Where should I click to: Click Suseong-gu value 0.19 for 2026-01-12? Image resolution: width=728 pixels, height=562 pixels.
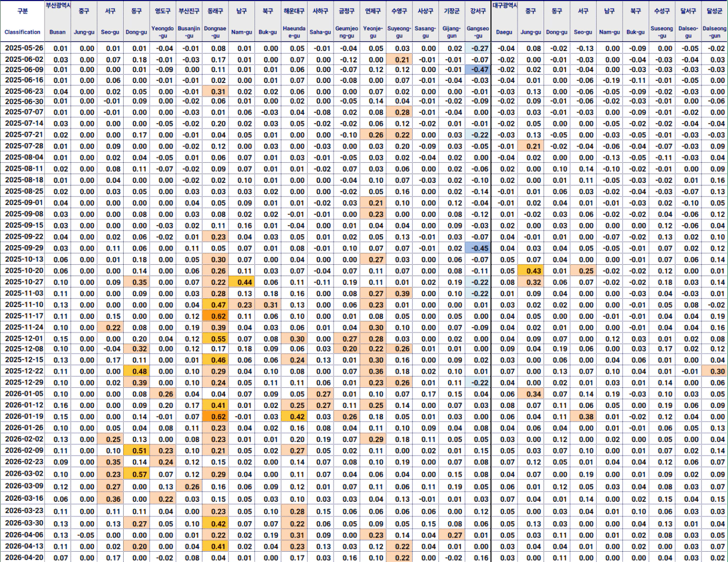coord(661,404)
